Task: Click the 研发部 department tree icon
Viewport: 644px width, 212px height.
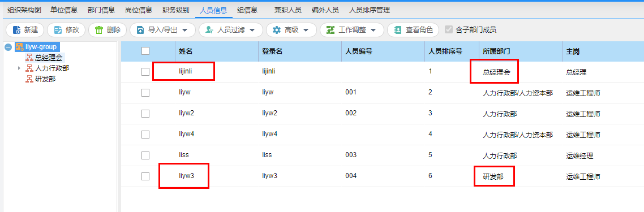Action: point(29,79)
